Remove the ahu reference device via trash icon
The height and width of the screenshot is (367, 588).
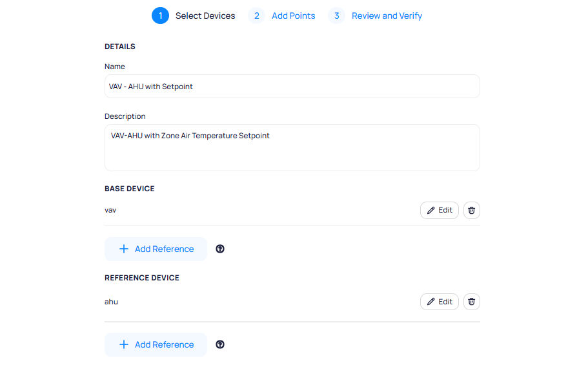pyautogui.click(x=472, y=302)
